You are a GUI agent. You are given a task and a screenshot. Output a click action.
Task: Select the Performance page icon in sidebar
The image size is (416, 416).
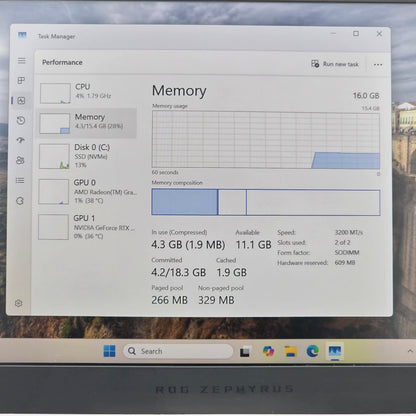pyautogui.click(x=21, y=100)
